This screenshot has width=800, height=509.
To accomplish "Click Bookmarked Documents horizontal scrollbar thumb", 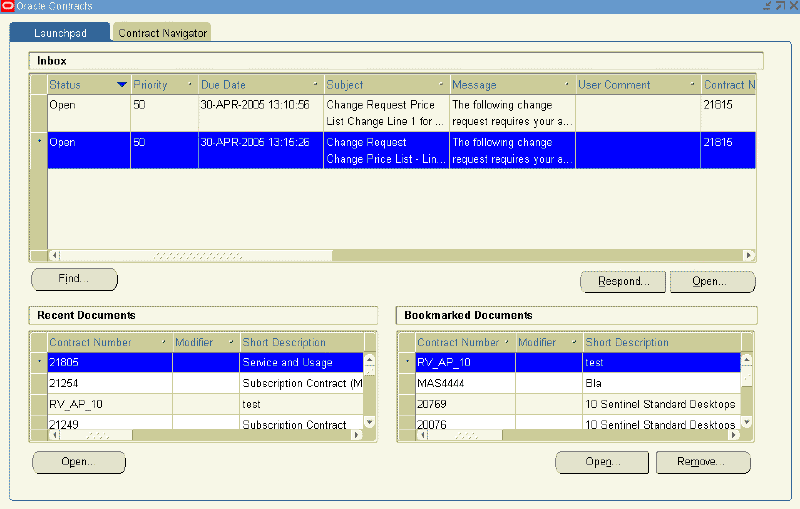I will coord(466,435).
